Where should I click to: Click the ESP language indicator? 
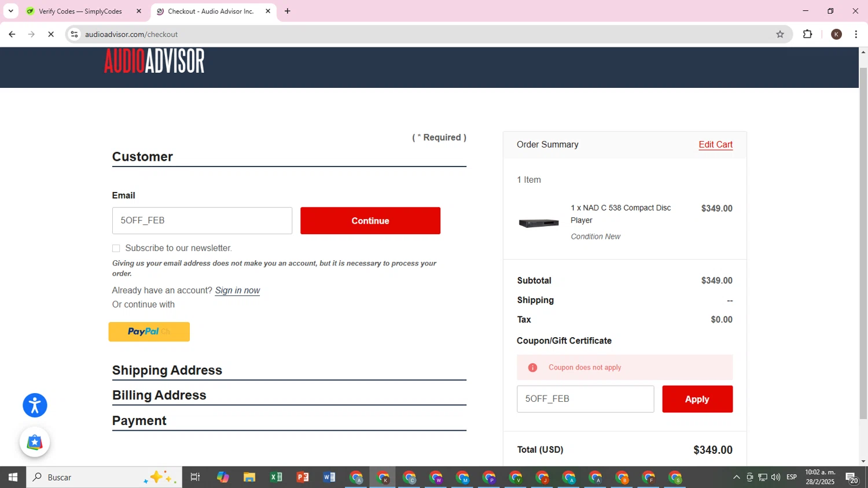coord(792,477)
